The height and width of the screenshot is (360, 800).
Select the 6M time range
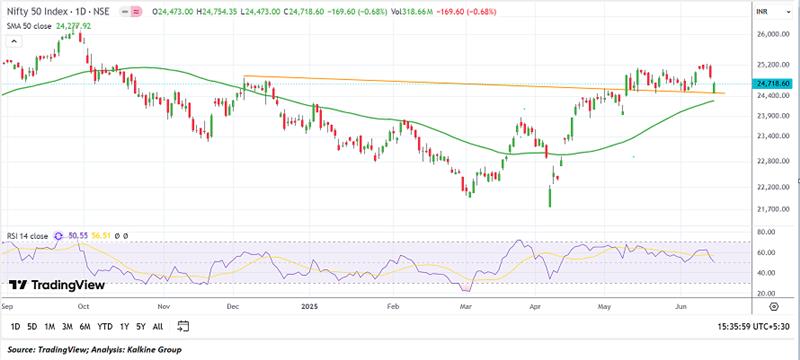[x=85, y=326]
